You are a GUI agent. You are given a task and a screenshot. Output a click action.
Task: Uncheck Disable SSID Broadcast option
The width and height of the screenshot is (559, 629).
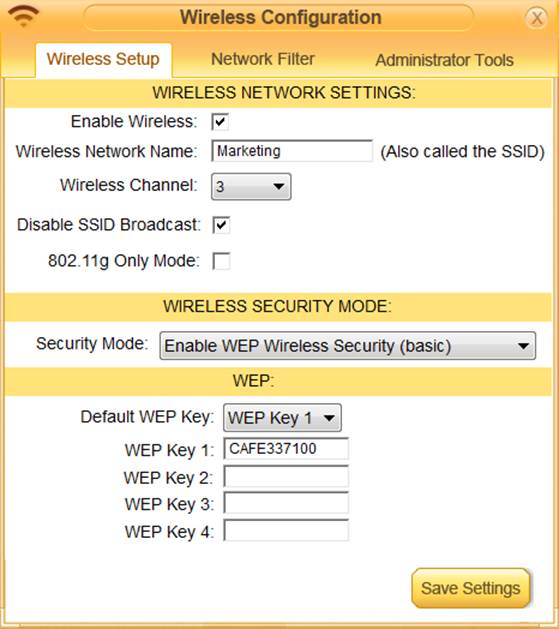(221, 225)
